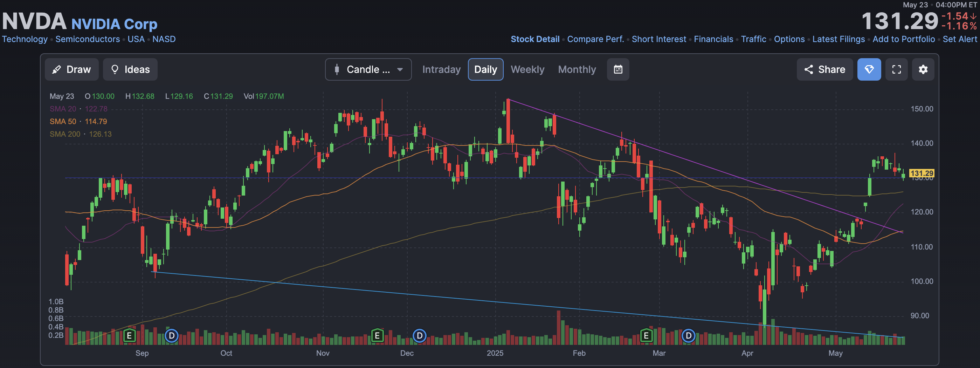Select Stock Detail
Image resolution: width=980 pixels, height=368 pixels.
[x=535, y=39]
